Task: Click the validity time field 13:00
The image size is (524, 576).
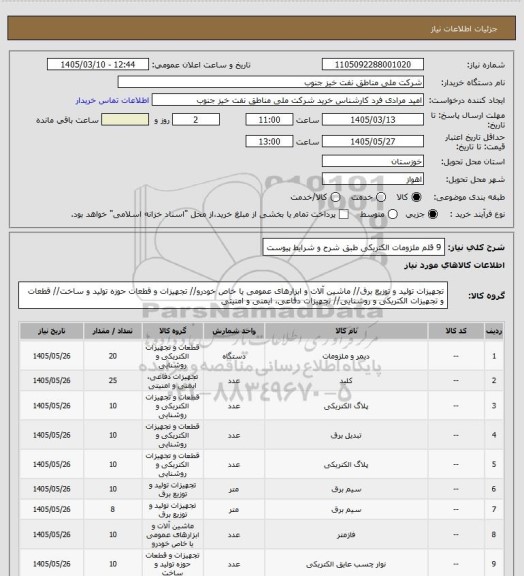Action: click(269, 141)
